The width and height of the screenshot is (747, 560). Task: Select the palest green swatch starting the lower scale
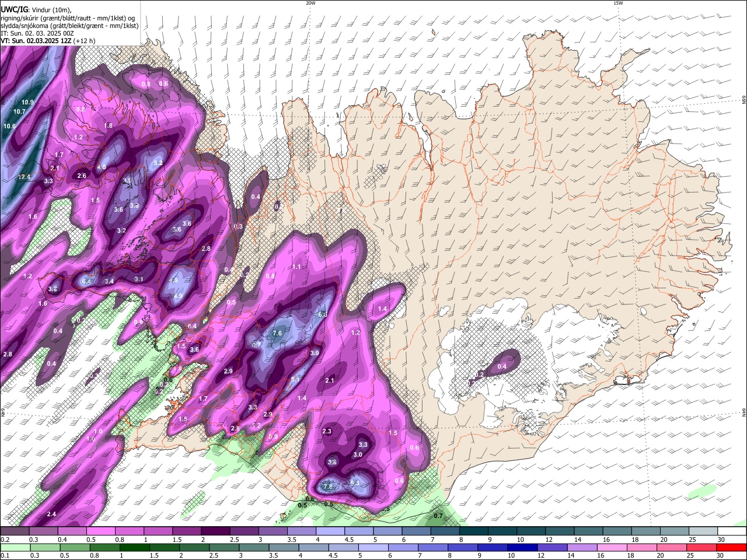click(15, 547)
